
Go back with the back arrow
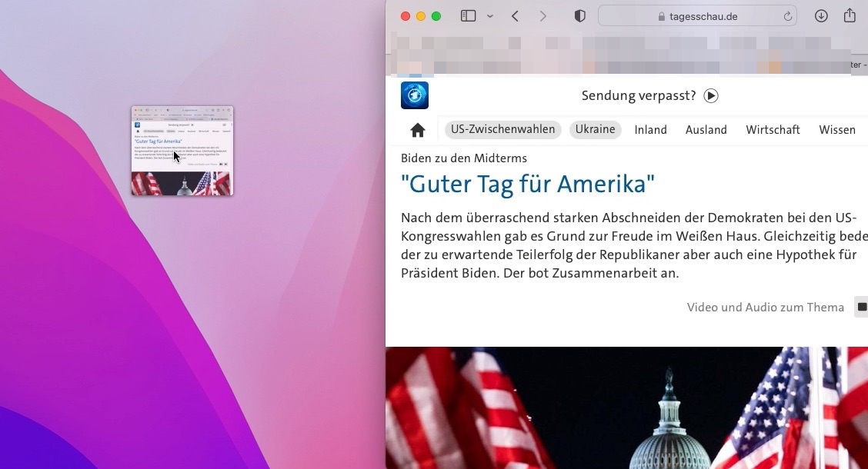coord(515,16)
